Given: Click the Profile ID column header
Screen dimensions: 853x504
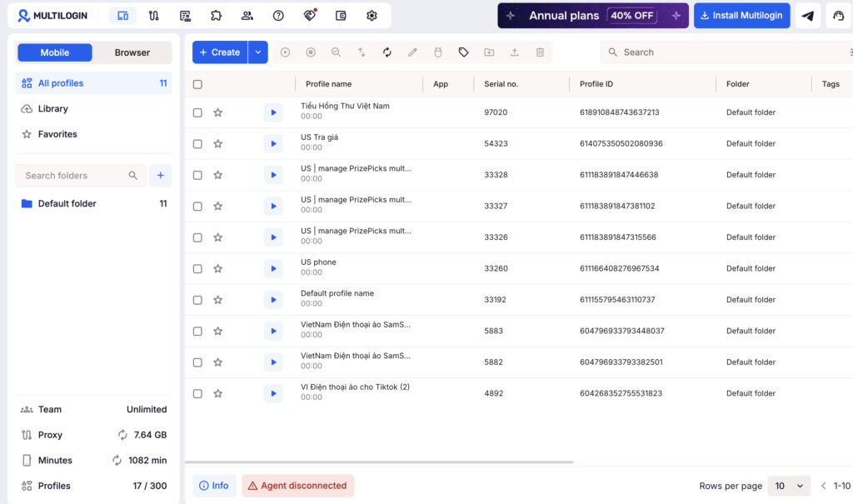Looking at the screenshot, I should click(596, 84).
